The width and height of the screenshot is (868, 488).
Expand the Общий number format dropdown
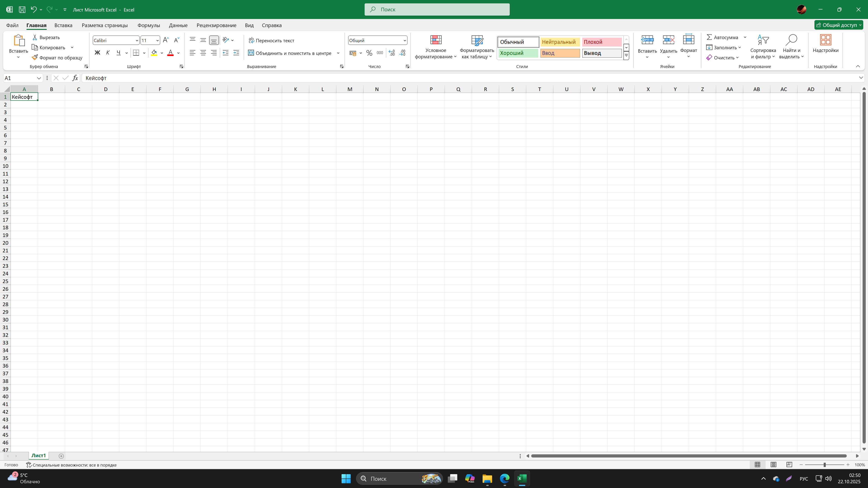404,40
